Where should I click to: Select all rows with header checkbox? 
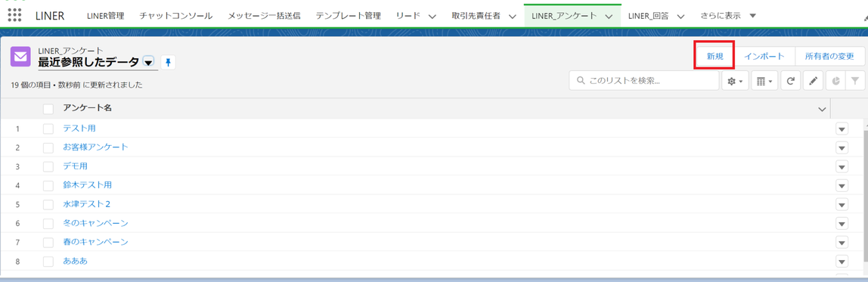(x=48, y=109)
